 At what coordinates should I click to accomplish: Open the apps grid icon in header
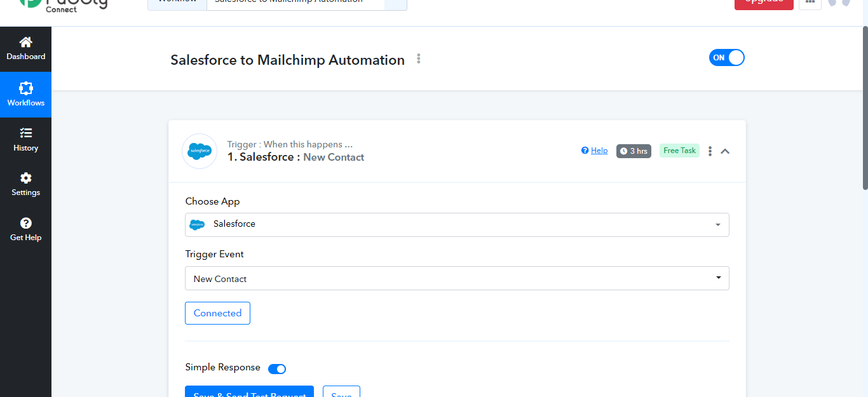810,3
